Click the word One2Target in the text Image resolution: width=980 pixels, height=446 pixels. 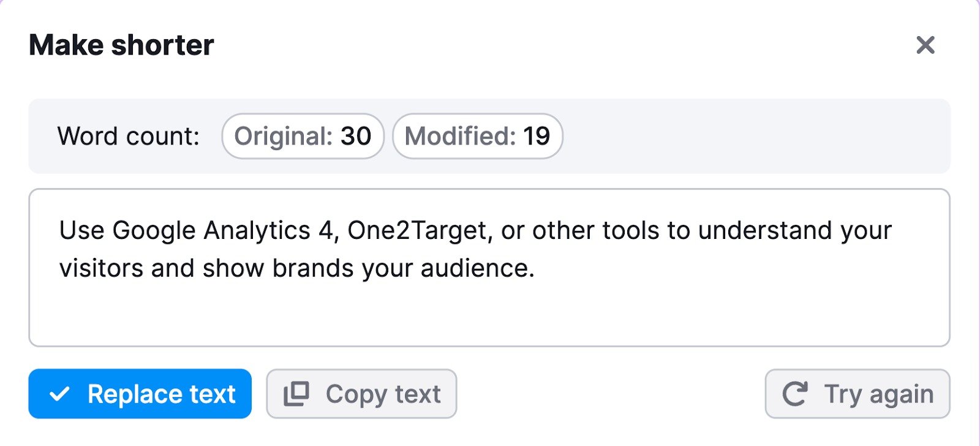pyautogui.click(x=417, y=231)
